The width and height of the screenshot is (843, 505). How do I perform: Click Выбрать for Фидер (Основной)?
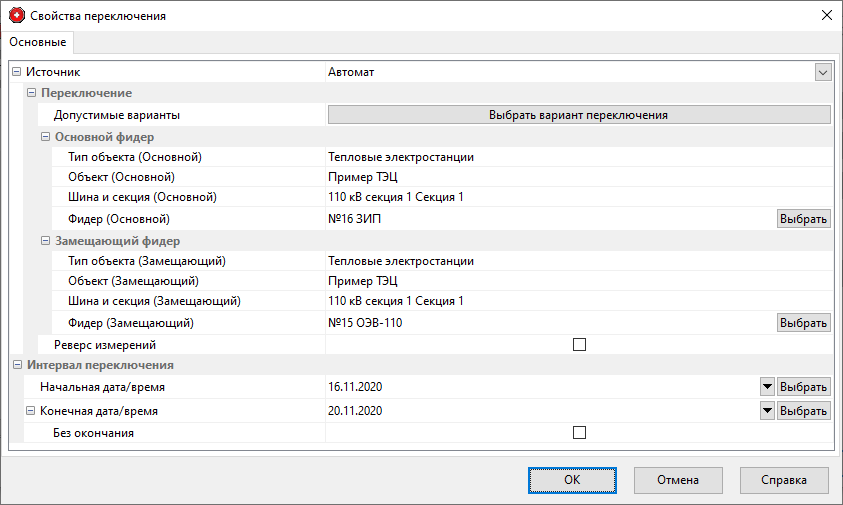(803, 219)
